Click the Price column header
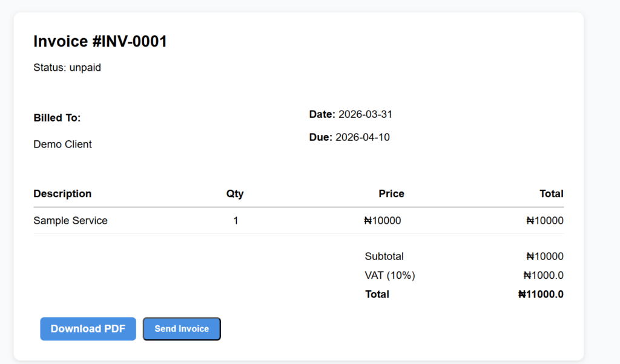 pos(391,193)
